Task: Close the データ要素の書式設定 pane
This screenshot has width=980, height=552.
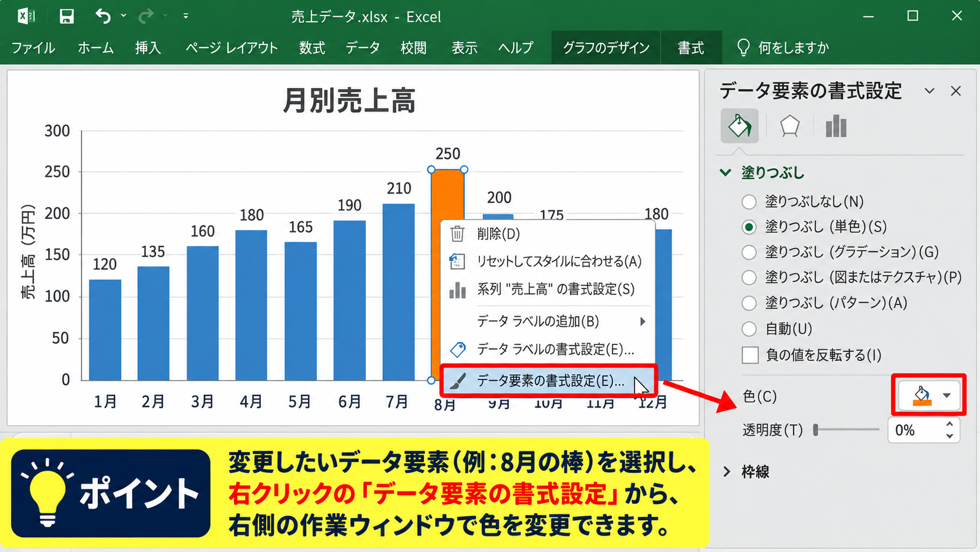Action: (x=956, y=91)
